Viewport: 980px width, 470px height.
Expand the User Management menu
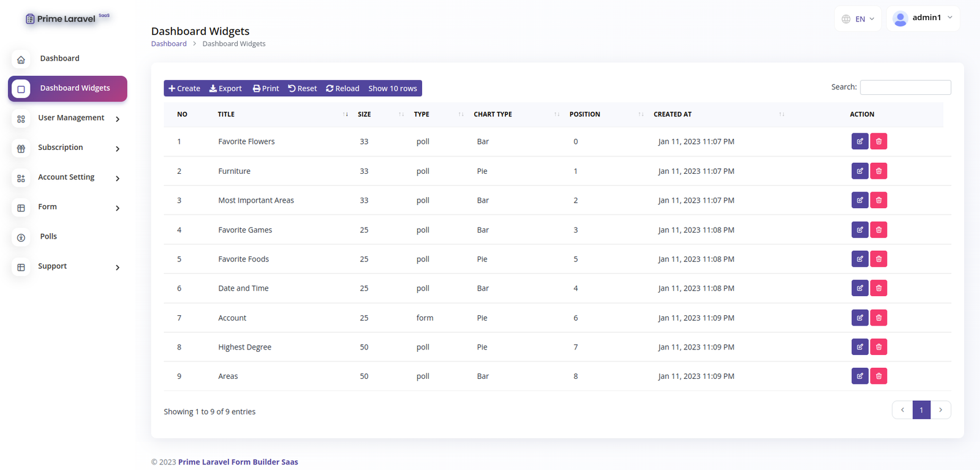(71, 118)
